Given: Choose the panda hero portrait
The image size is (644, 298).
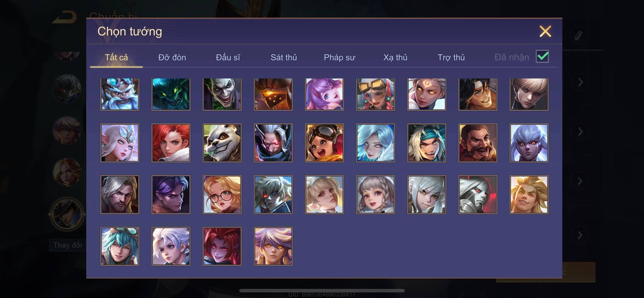Looking at the screenshot, I should click(222, 143).
